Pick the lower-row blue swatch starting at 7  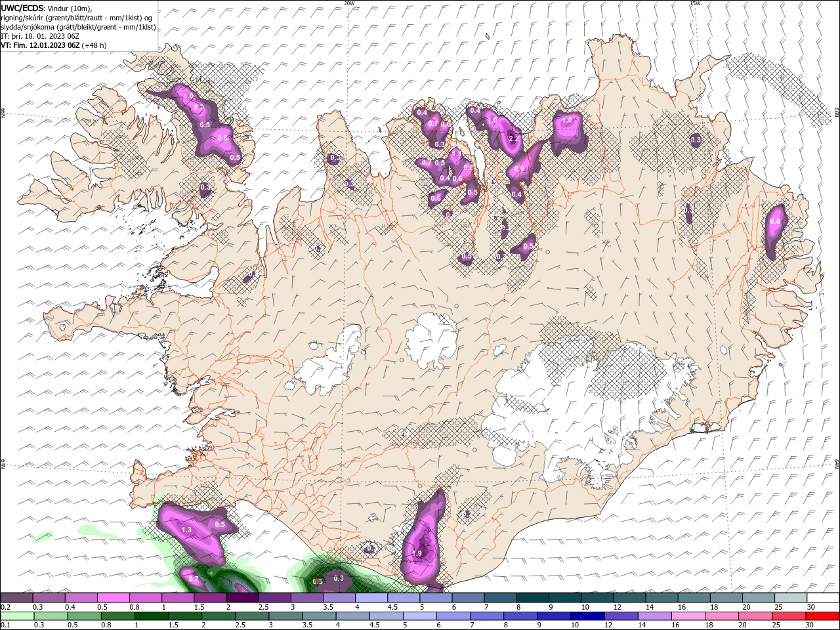point(486,616)
